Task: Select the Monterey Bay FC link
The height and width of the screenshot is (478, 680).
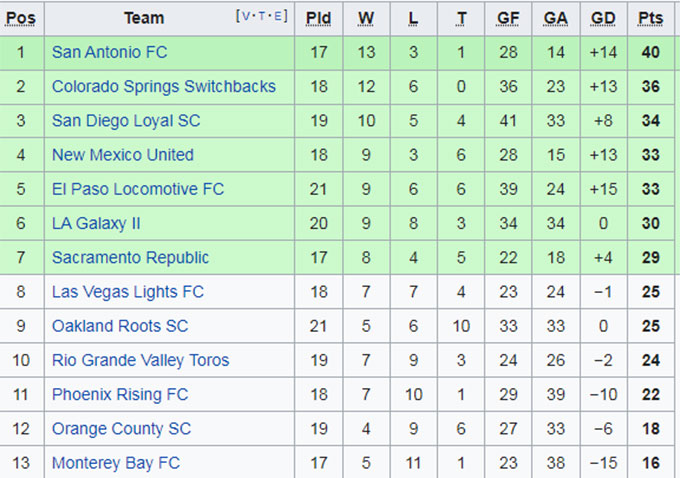Action: click(x=115, y=463)
